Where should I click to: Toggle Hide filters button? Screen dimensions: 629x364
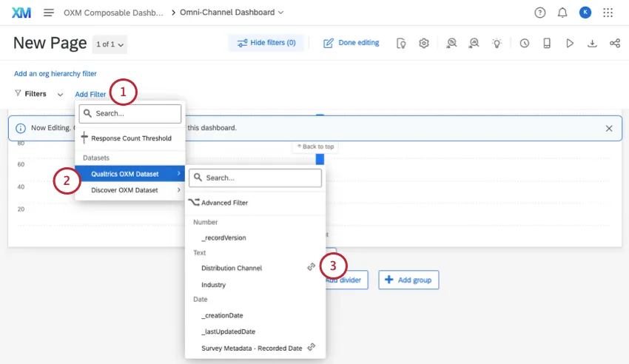coord(266,43)
